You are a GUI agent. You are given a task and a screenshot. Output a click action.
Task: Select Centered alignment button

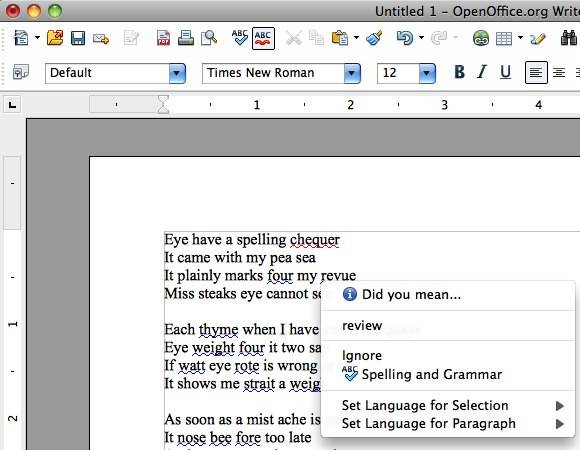[x=559, y=72]
